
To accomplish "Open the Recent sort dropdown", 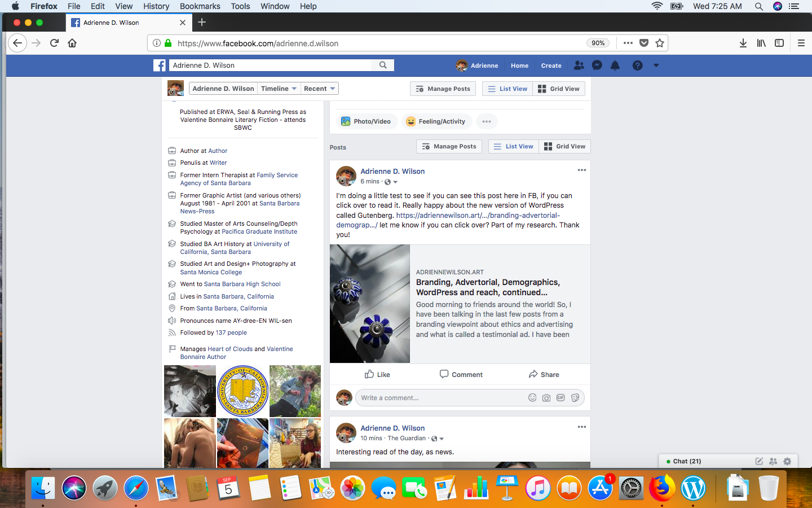I will (319, 88).
